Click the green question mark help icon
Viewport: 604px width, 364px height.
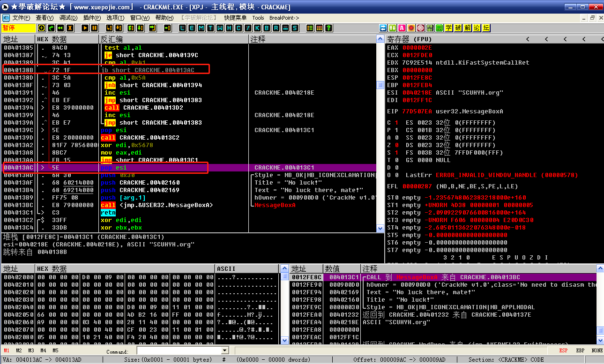click(328, 28)
